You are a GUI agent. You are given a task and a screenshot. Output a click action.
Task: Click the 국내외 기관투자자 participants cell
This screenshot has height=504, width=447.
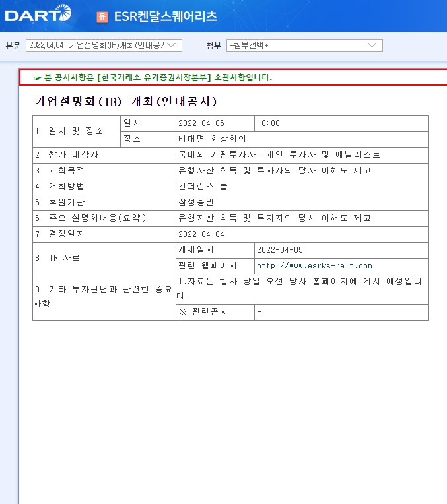[302, 155]
